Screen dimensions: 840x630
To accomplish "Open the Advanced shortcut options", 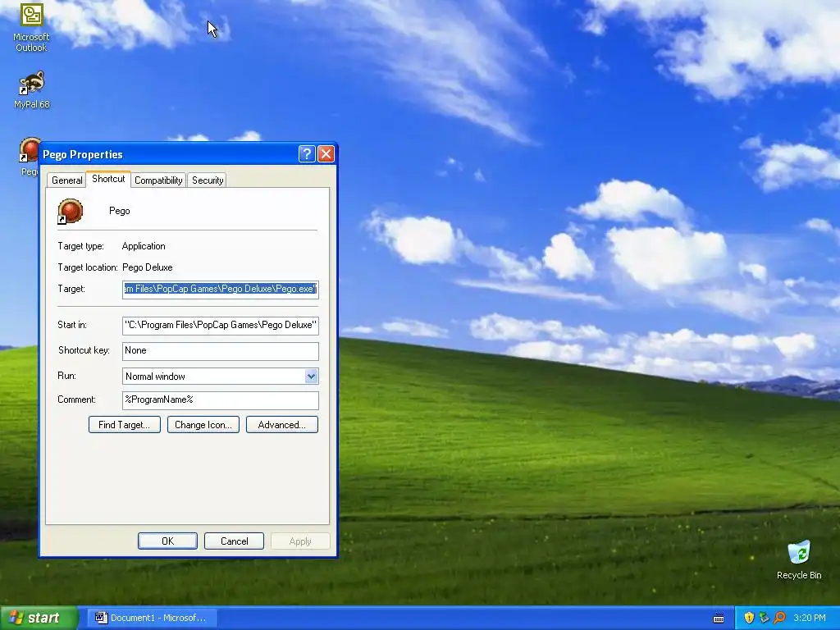I will [x=282, y=425].
